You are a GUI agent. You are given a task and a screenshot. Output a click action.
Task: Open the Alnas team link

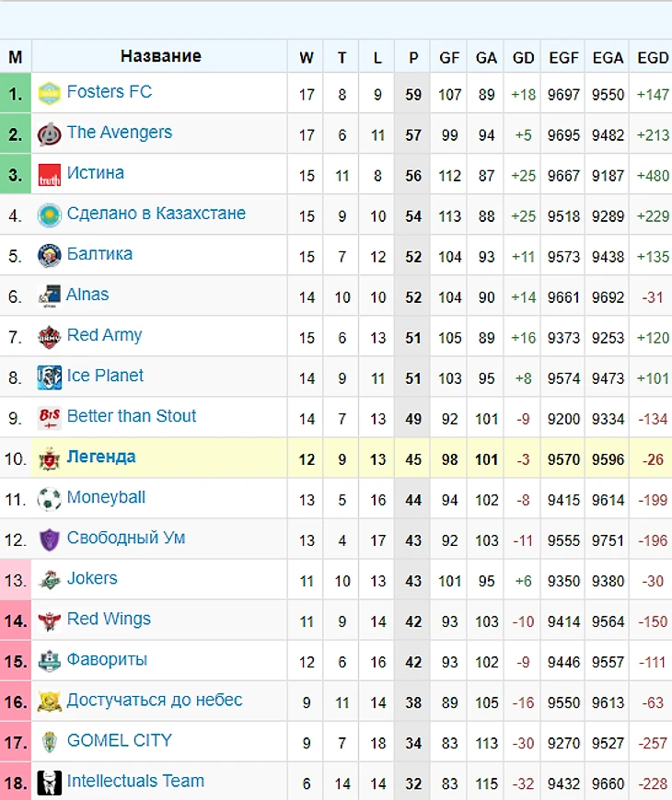(x=87, y=295)
